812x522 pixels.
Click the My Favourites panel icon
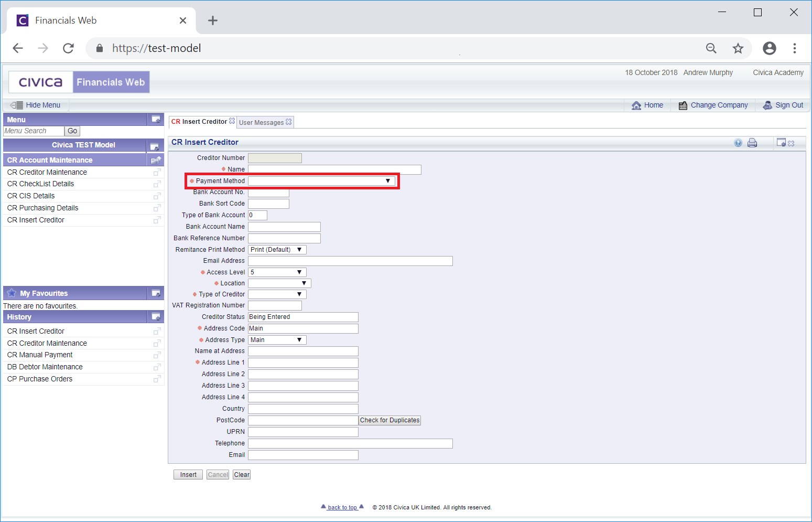tap(156, 293)
